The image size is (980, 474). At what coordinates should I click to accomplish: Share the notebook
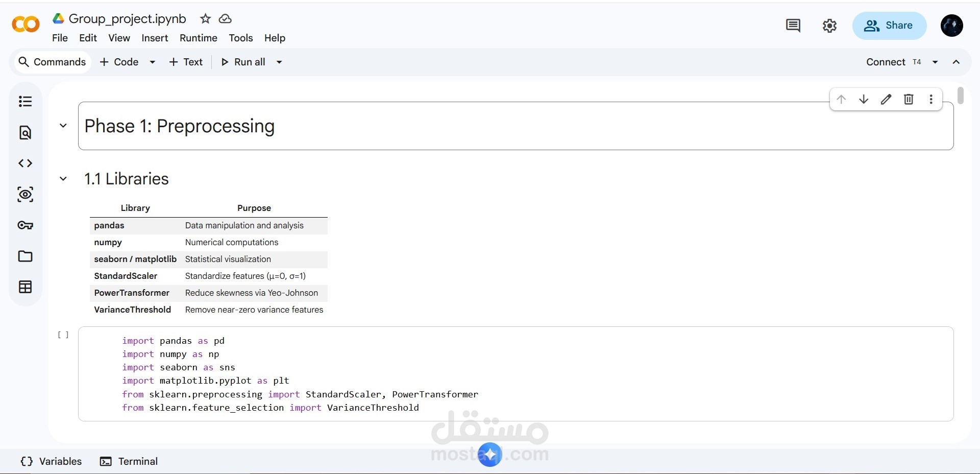pos(889,26)
